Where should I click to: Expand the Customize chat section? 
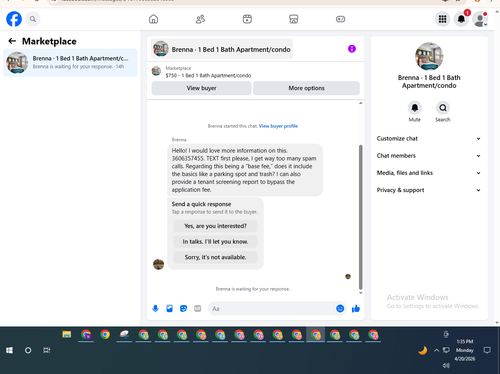[x=429, y=139]
